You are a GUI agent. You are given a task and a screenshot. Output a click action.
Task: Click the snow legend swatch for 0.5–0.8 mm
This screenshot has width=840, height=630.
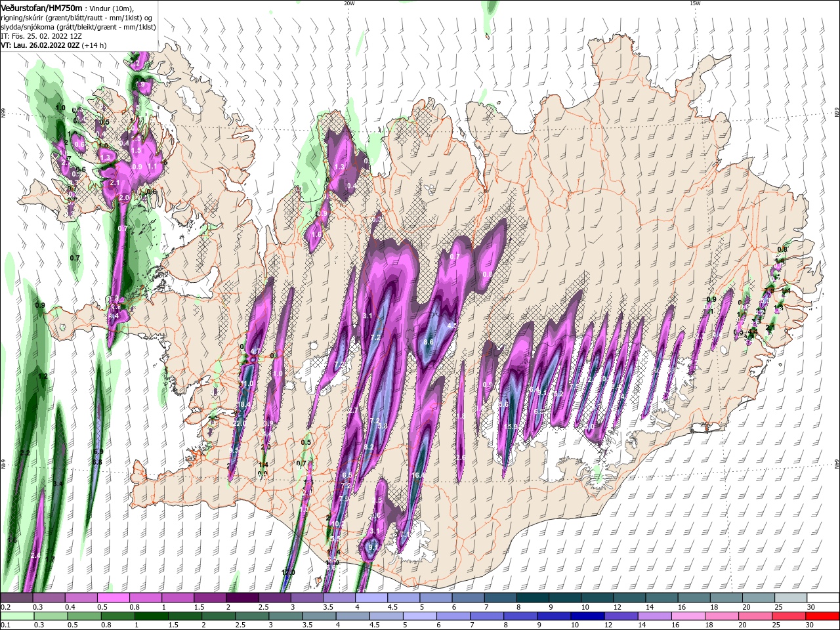113,597
